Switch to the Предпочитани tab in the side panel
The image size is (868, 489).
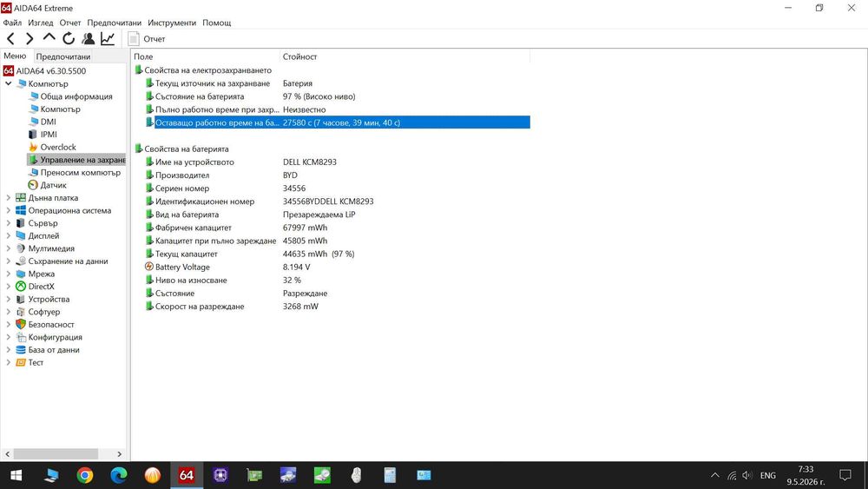[63, 56]
